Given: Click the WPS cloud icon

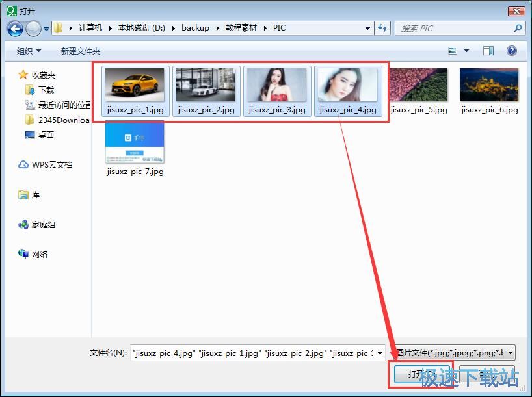Looking at the screenshot, I should [23, 165].
